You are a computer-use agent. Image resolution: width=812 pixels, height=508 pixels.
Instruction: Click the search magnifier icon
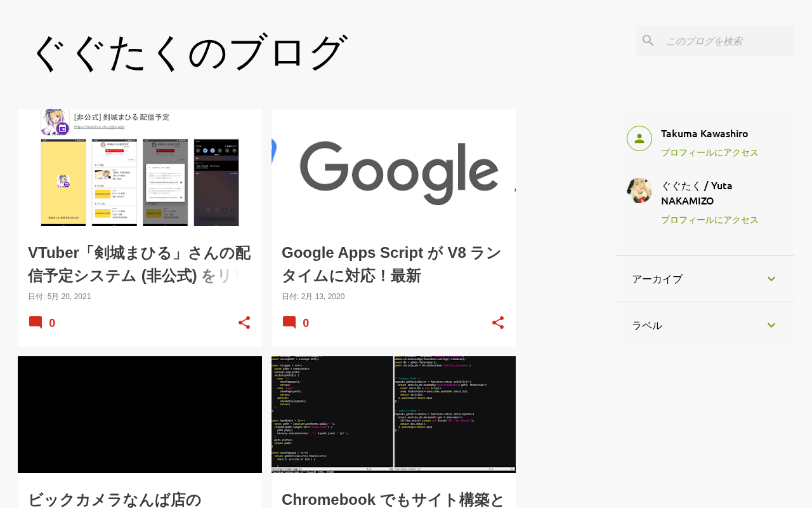pos(648,41)
